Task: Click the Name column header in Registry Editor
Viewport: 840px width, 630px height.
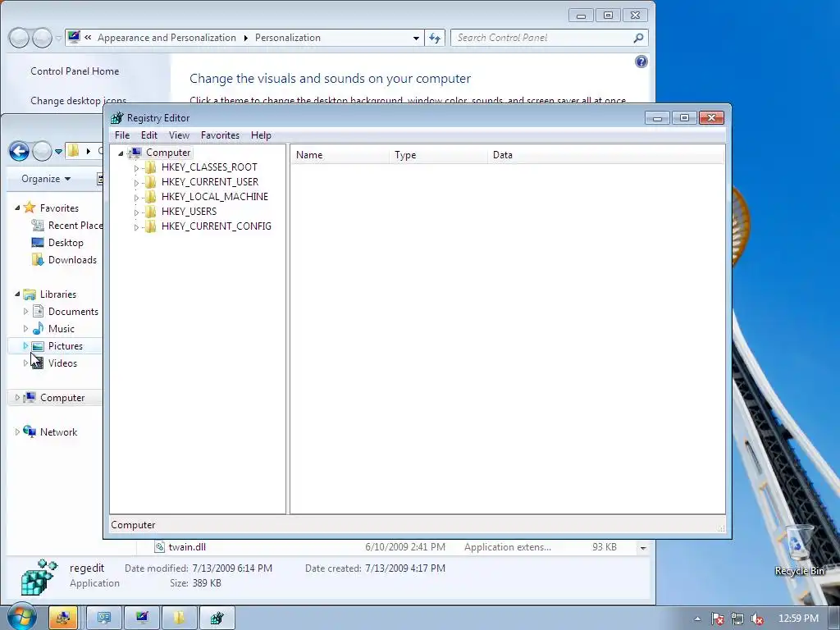Action: pyautogui.click(x=340, y=155)
